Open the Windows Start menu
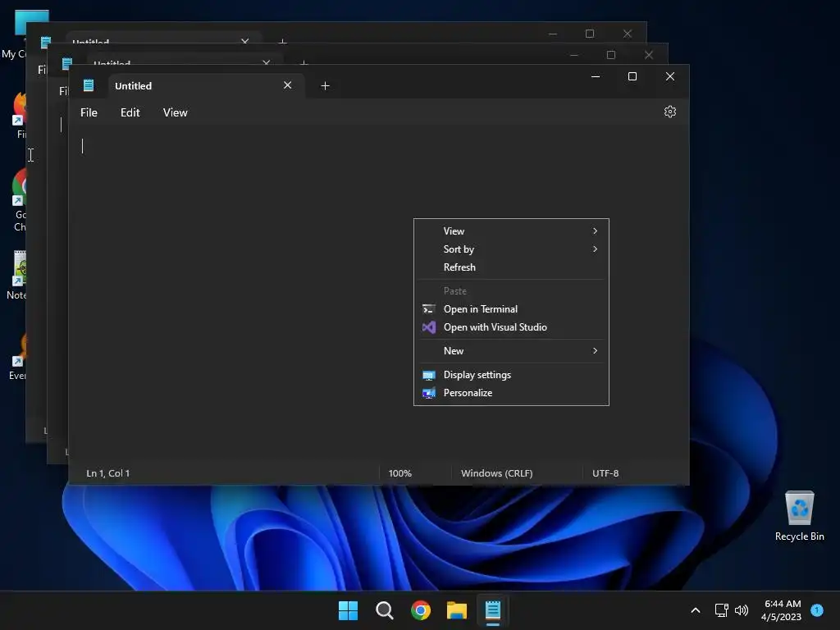Viewport: 840px width, 630px height. (x=348, y=610)
